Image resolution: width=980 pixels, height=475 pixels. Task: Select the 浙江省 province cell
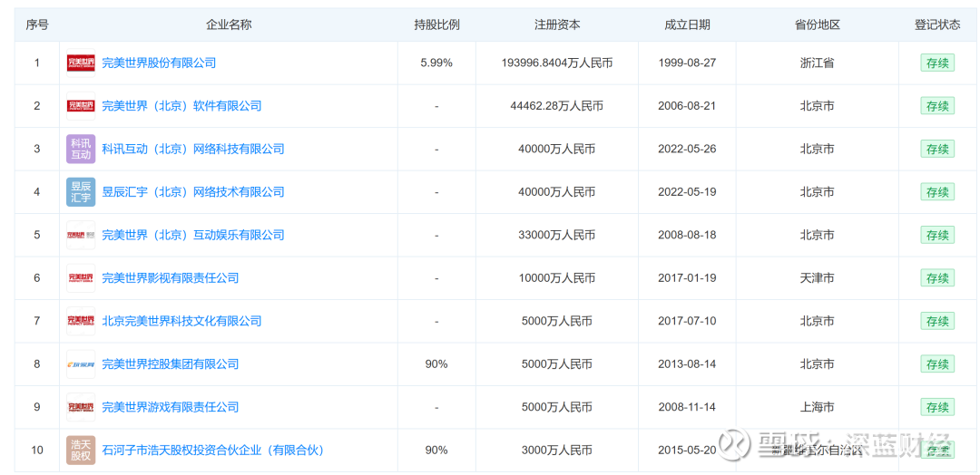(x=817, y=63)
